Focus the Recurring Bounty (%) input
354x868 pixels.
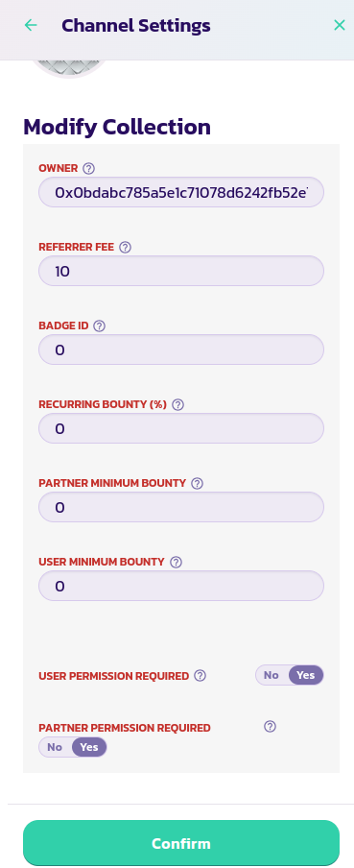tap(181, 428)
